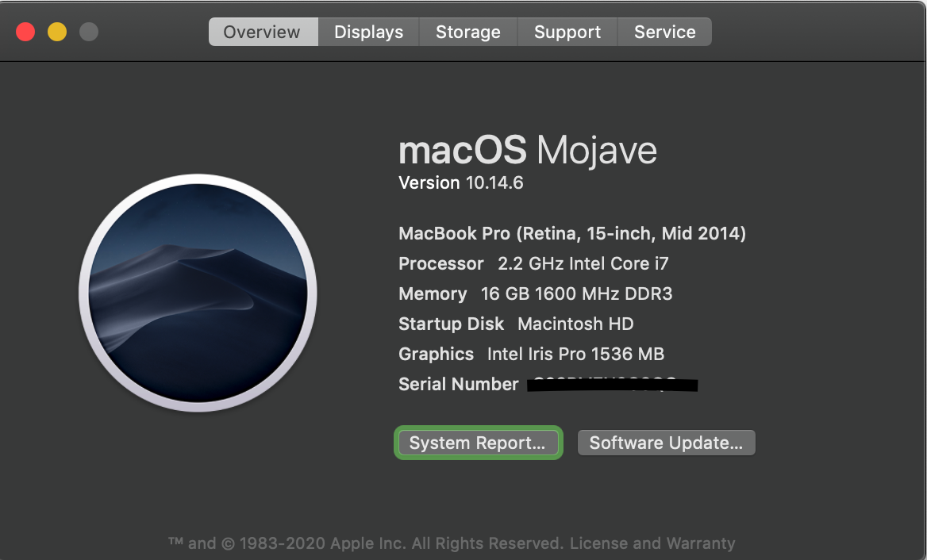Open the License and Warranty link

(652, 543)
